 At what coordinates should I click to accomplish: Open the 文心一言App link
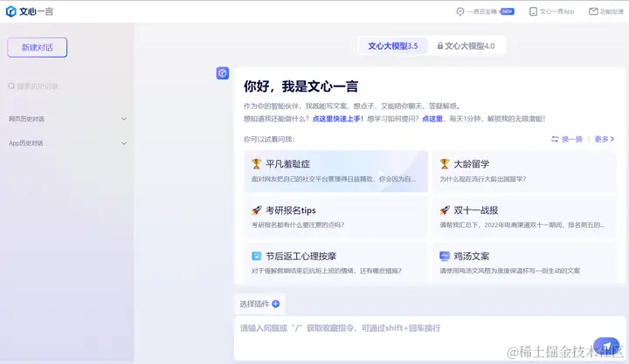tap(551, 11)
